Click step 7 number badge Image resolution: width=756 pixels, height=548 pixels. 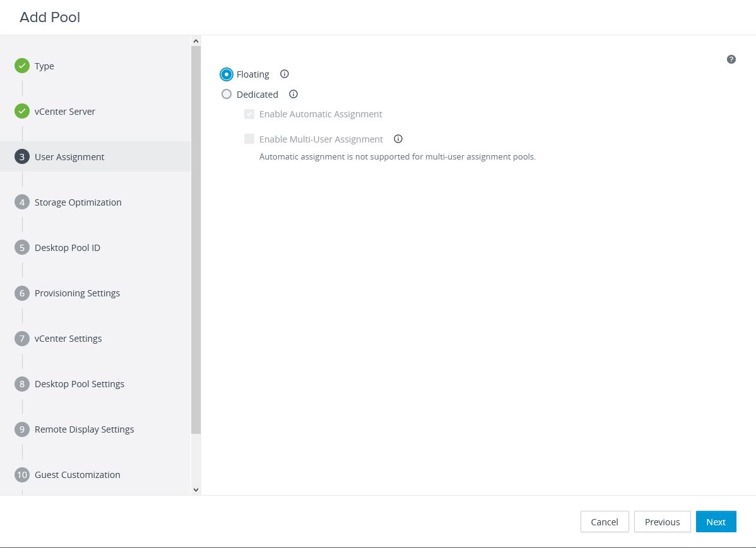coord(21,339)
